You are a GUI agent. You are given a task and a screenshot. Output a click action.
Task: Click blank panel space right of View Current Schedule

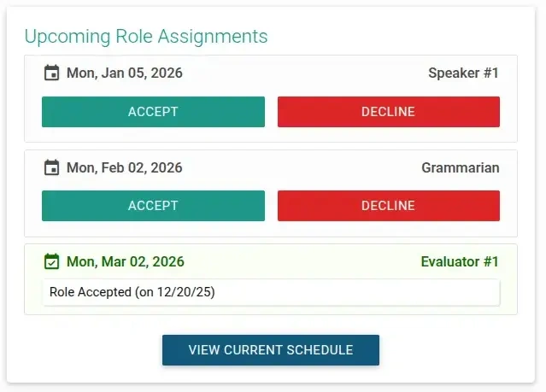click(453, 350)
